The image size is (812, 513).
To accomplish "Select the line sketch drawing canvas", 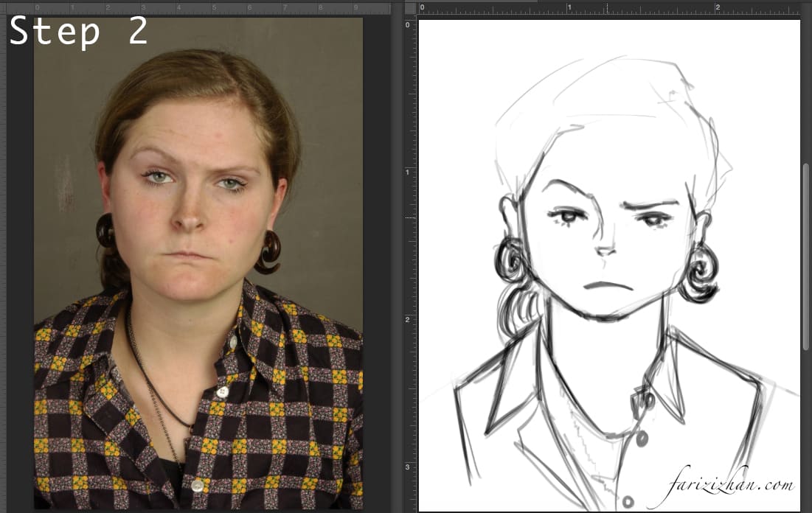I will tap(609, 265).
